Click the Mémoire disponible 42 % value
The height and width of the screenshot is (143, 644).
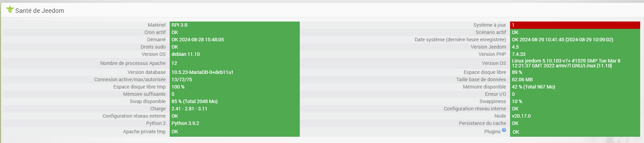[x=533, y=87]
